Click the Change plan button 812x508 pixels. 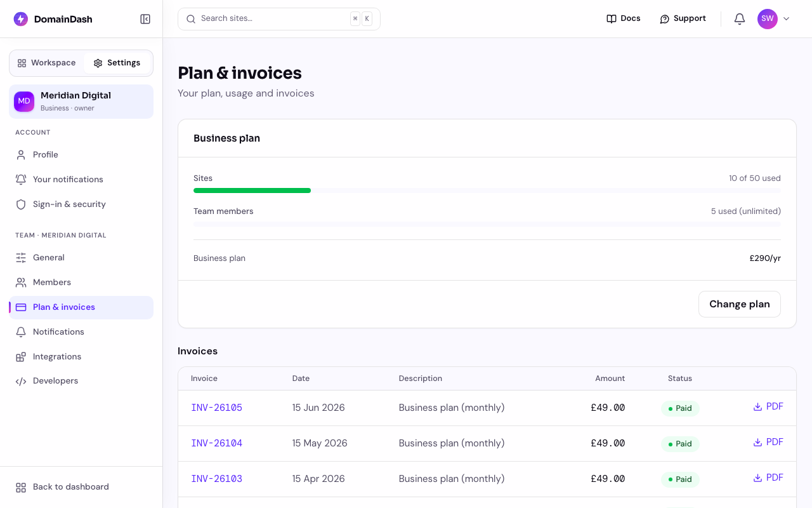point(740,304)
